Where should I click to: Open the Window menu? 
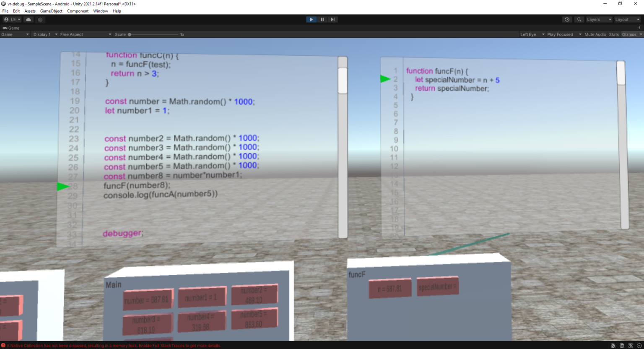coord(100,11)
